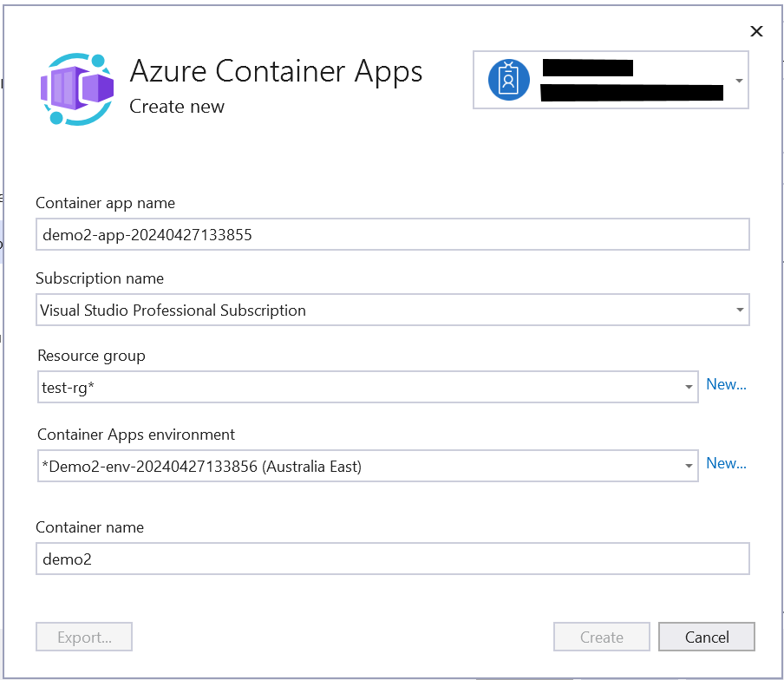Close the dialog with the X button
784x680 pixels.
(756, 31)
